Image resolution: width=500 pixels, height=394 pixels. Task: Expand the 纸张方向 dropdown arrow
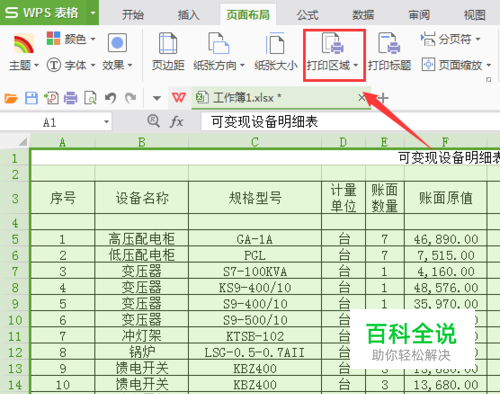pyautogui.click(x=242, y=65)
